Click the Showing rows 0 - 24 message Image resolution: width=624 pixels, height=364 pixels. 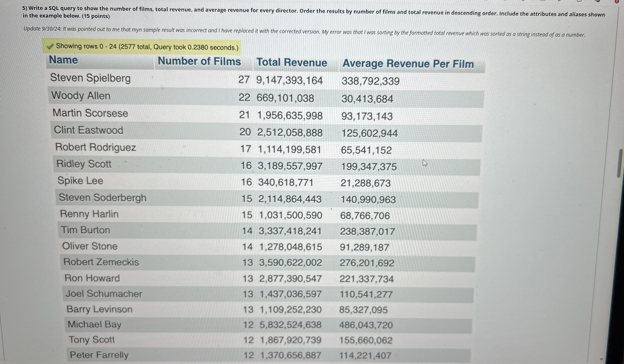click(x=147, y=47)
